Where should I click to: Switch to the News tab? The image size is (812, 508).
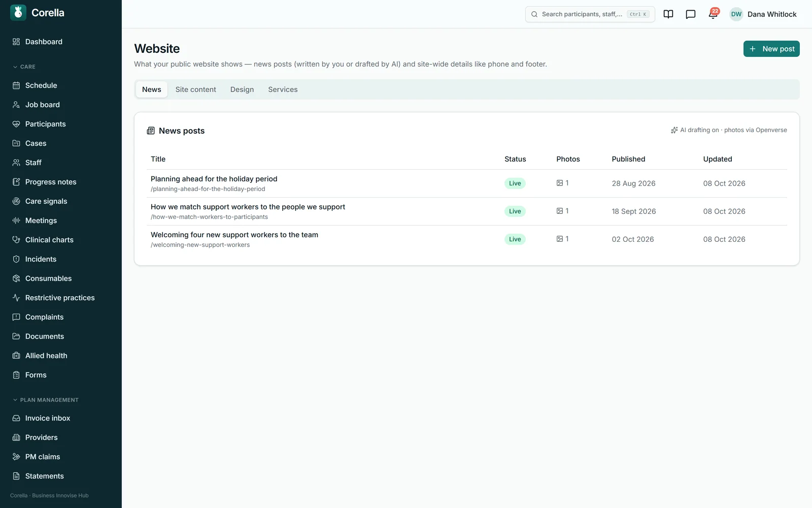click(152, 89)
